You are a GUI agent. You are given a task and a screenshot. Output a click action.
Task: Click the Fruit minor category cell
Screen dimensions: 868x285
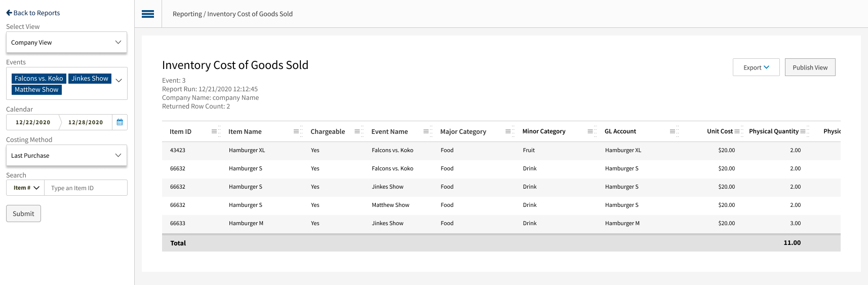(x=529, y=150)
